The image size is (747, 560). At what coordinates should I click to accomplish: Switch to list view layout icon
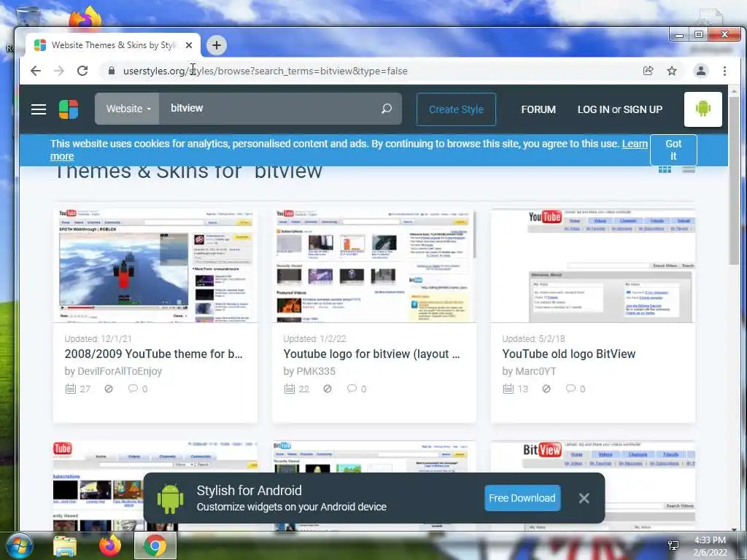point(689,170)
